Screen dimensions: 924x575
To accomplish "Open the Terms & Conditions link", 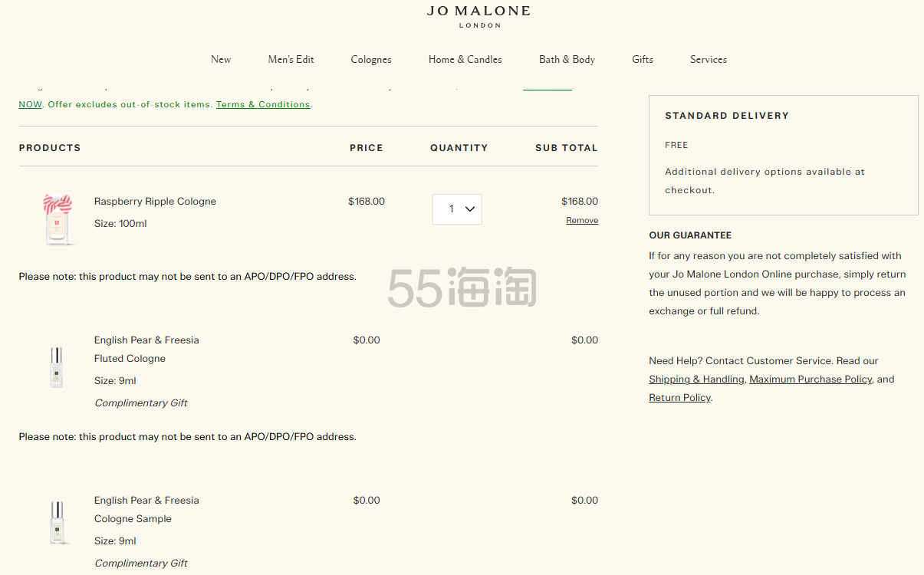I will click(x=263, y=104).
